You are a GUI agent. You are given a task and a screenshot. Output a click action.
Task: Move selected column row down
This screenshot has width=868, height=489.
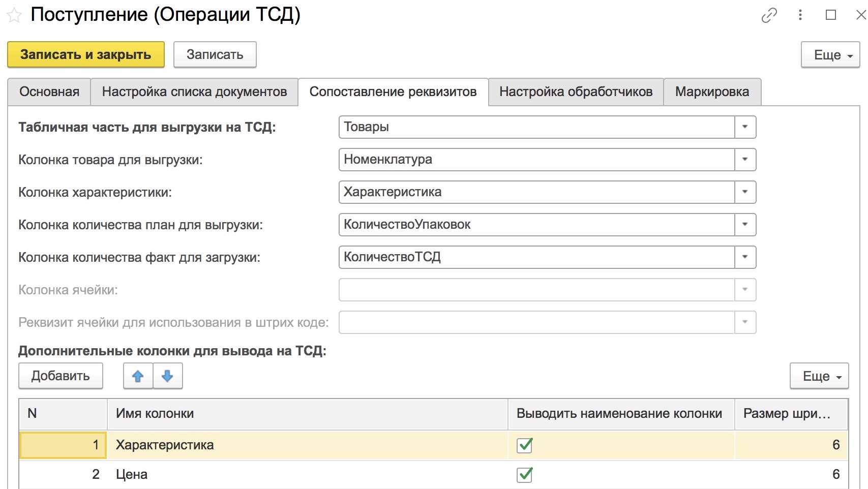[x=167, y=376]
